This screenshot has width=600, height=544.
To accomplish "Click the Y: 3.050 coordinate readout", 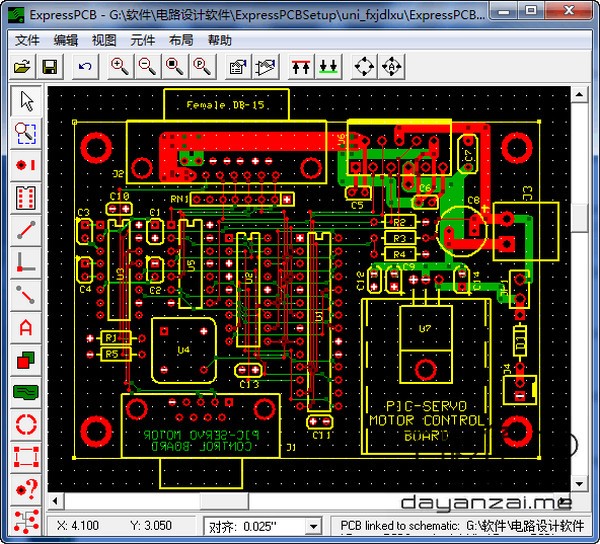I will tap(151, 526).
